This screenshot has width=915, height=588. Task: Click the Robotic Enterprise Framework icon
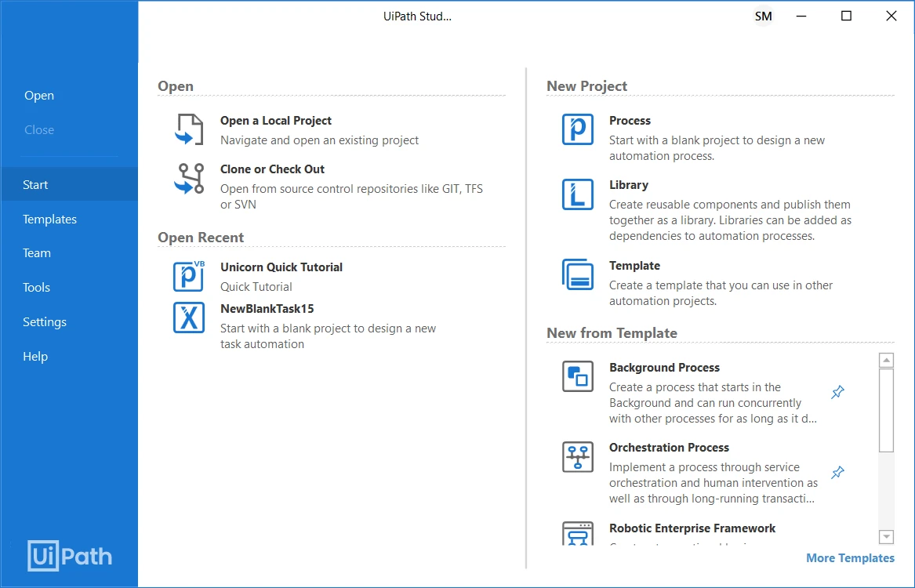pyautogui.click(x=578, y=534)
